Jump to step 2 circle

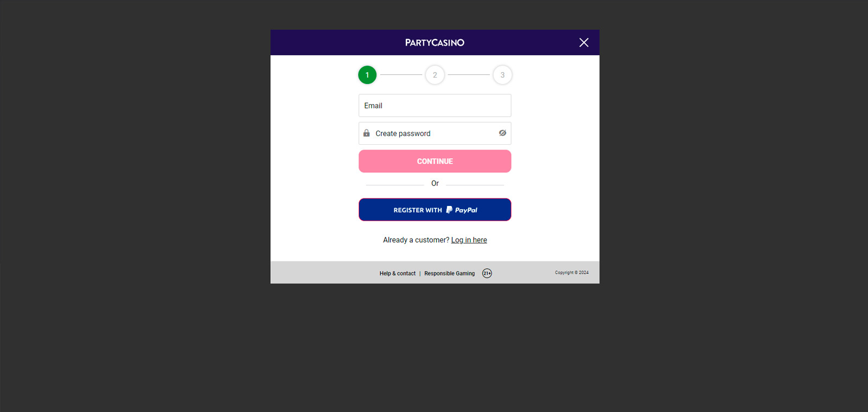[x=435, y=75]
